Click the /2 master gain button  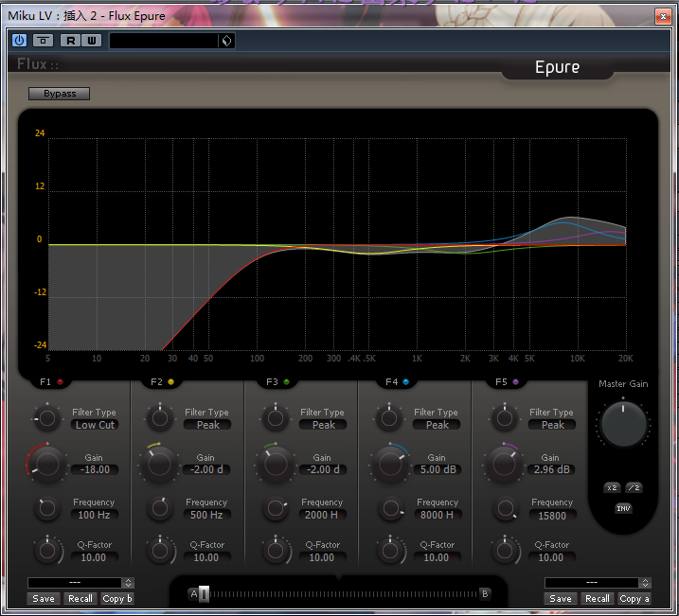634,487
